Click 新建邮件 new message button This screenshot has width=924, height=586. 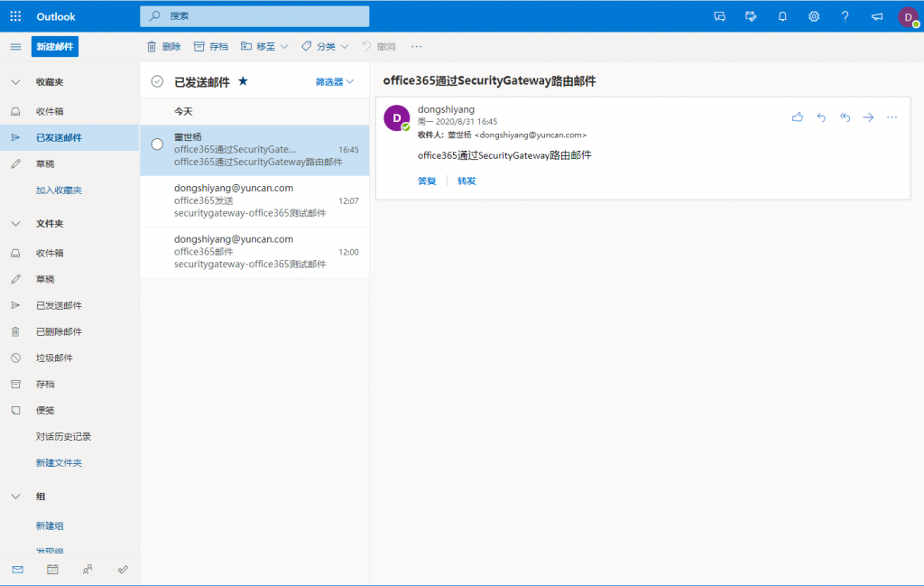point(55,47)
